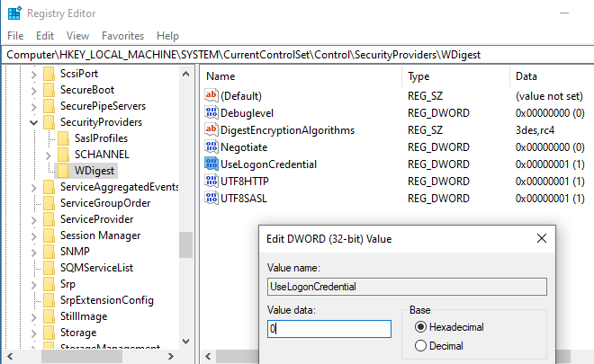Click the UTF8SASL value icon
Viewport: 594px width, 364px height.
(212, 198)
